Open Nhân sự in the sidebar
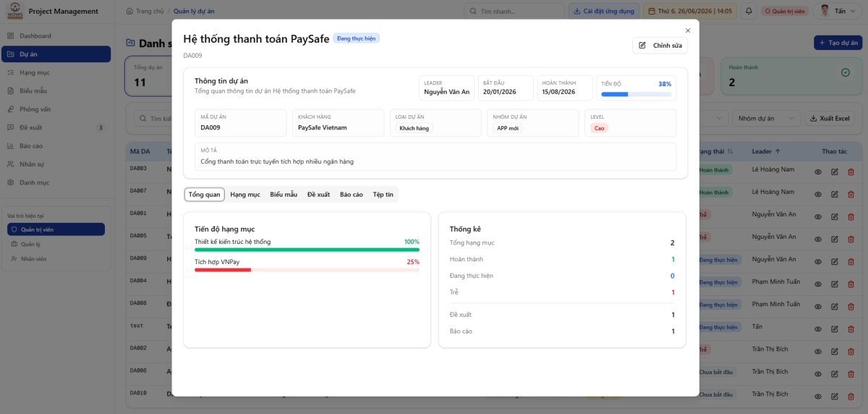868x414 pixels. click(56, 164)
